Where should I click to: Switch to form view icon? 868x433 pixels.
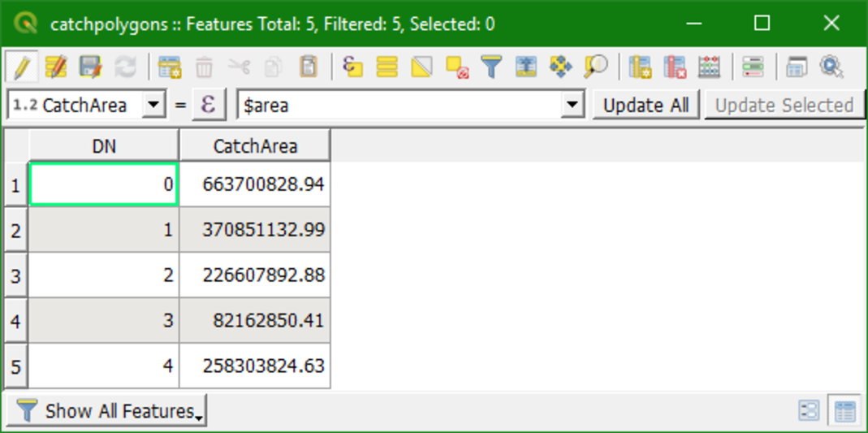pos(810,411)
